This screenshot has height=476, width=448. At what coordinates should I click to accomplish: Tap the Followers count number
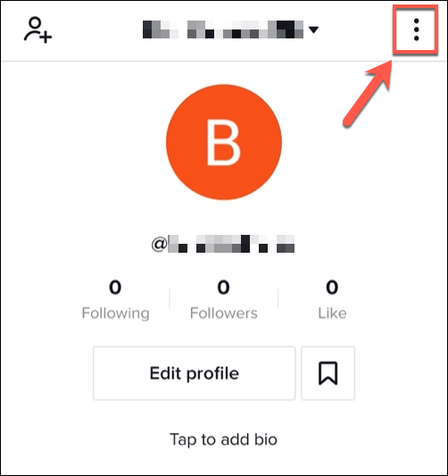point(223,288)
